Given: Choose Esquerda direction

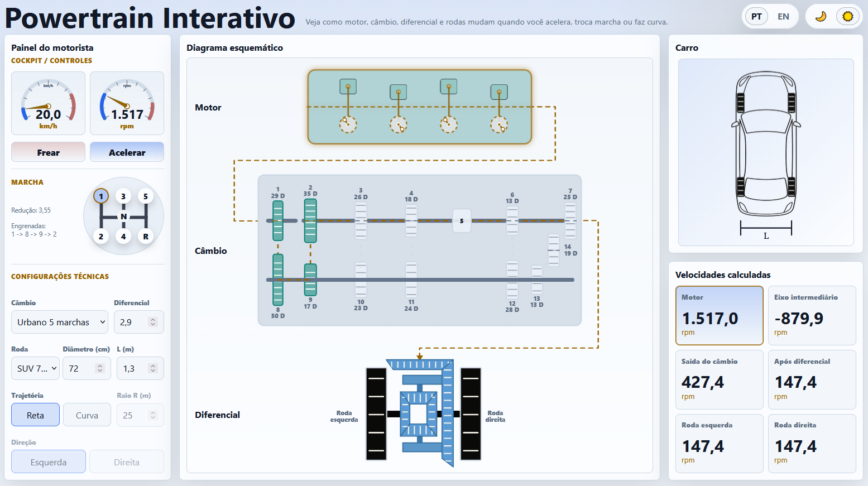Looking at the screenshot, I should (49, 462).
